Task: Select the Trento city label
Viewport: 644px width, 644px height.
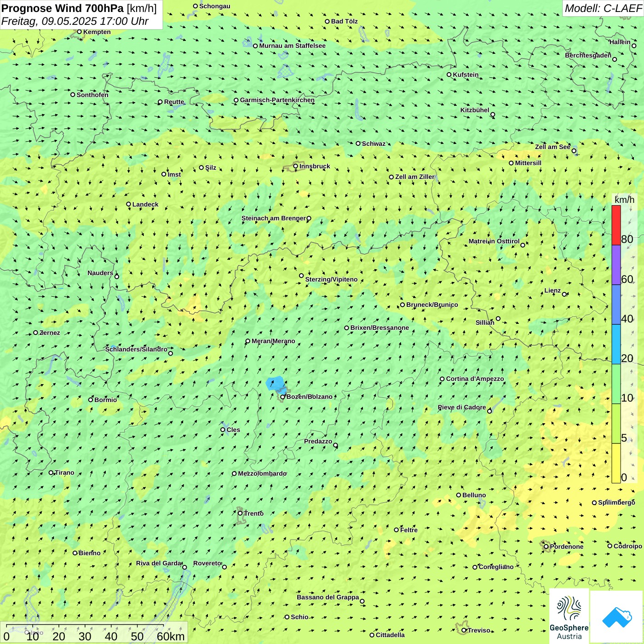Action: [254, 513]
